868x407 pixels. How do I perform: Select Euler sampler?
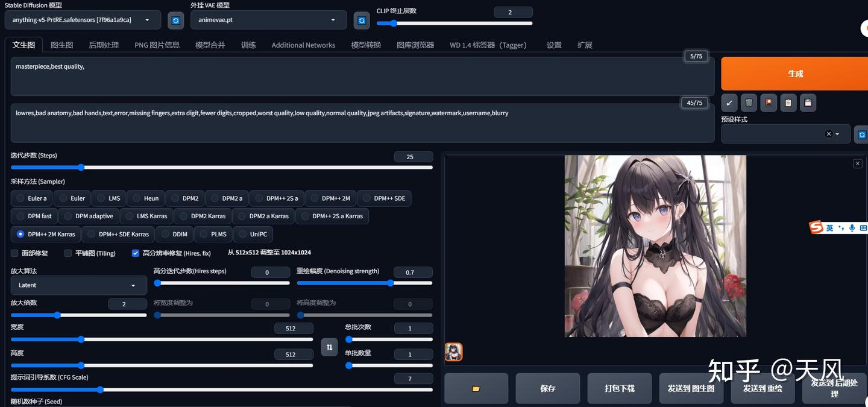pos(72,198)
